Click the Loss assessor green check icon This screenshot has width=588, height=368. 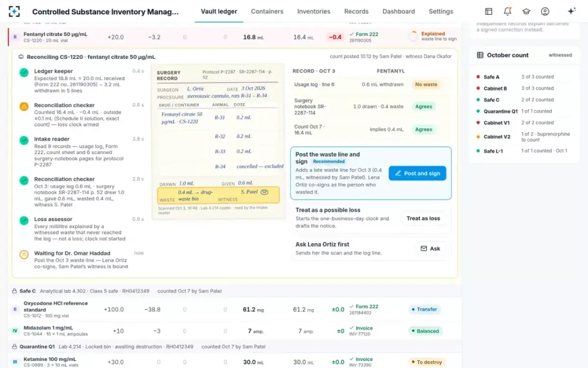point(24,221)
